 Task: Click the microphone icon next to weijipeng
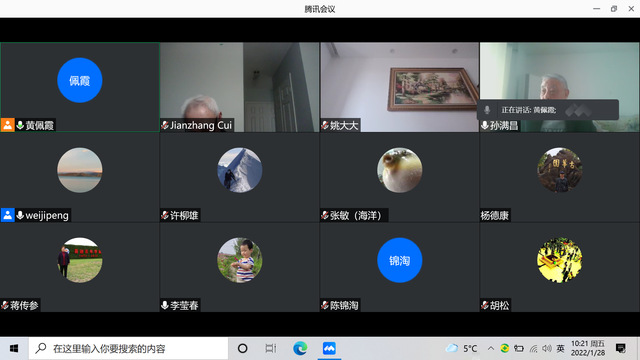(20, 215)
